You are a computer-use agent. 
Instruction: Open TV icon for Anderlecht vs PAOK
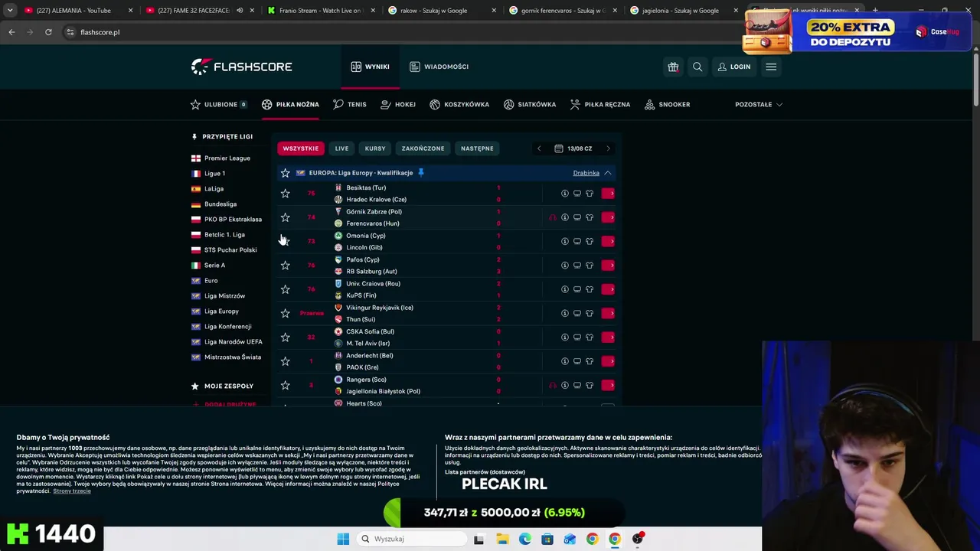point(577,361)
